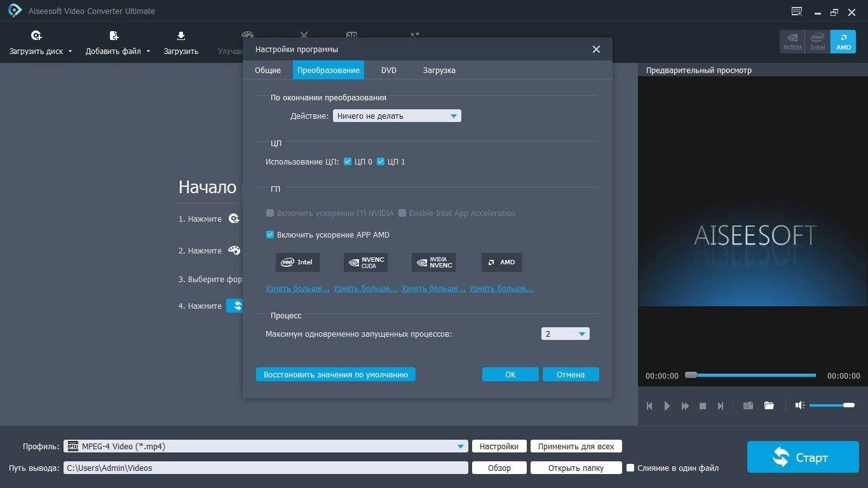Click the Intel badge in top-right corner
Image resolution: width=868 pixels, height=488 pixels.
point(818,41)
